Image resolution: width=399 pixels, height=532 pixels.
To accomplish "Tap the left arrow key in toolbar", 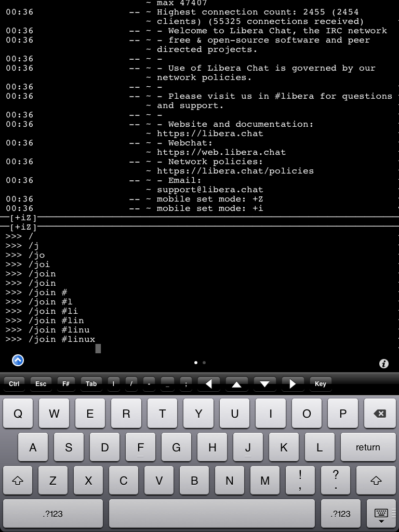I will (x=209, y=384).
